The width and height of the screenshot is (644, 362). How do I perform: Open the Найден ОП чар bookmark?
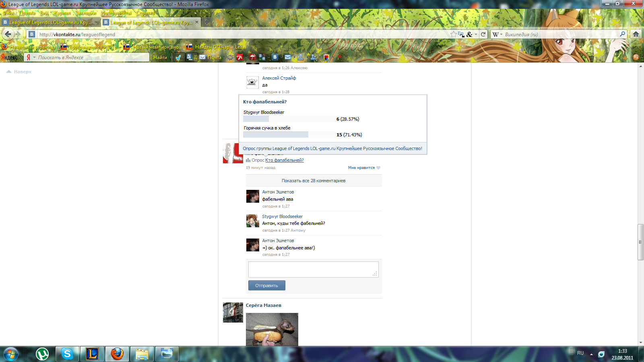pos(215,47)
